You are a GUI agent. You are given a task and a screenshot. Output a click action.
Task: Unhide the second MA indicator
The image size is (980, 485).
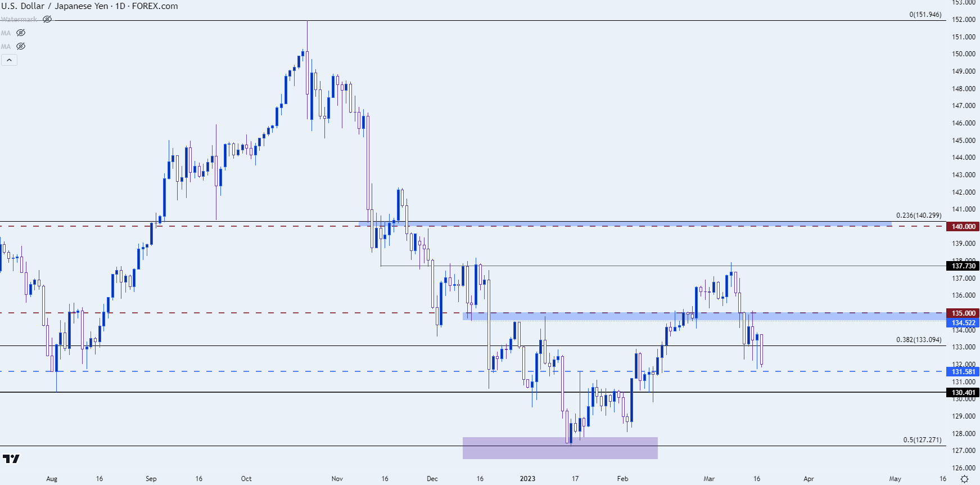(x=21, y=46)
